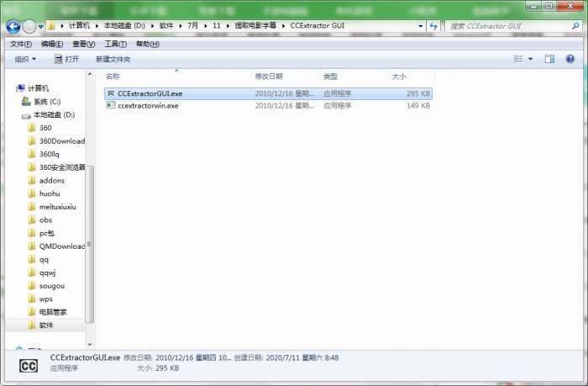Open the address bar history dropdown
588x386 pixels.
[420, 26]
